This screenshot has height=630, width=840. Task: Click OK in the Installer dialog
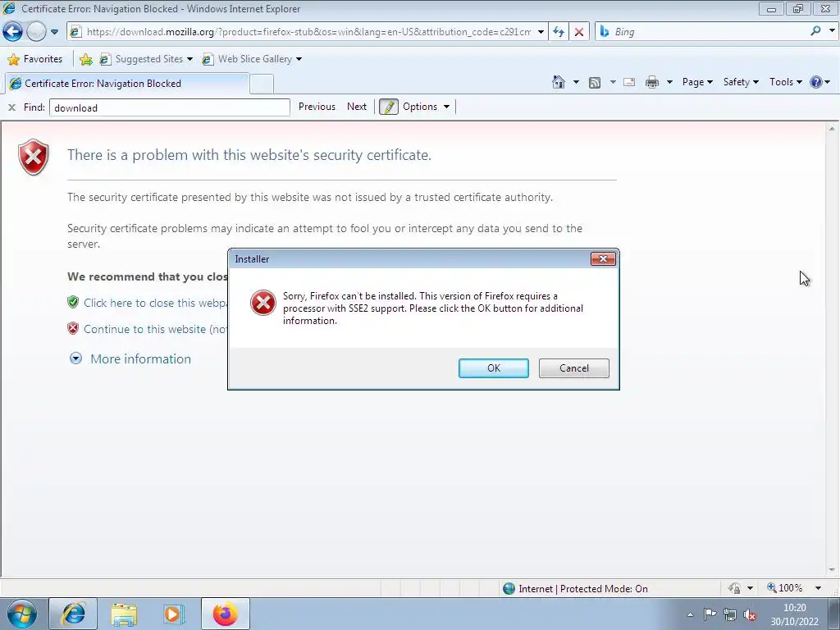click(493, 368)
